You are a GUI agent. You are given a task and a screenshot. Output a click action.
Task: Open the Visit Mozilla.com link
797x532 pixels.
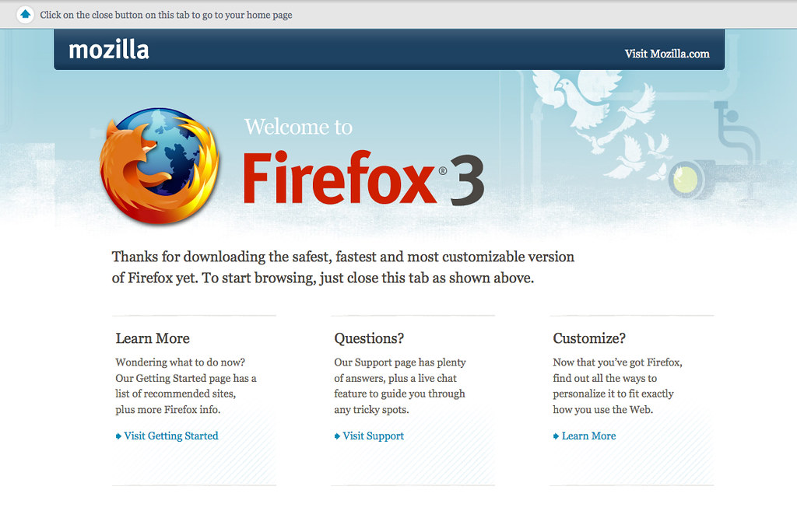click(x=667, y=54)
